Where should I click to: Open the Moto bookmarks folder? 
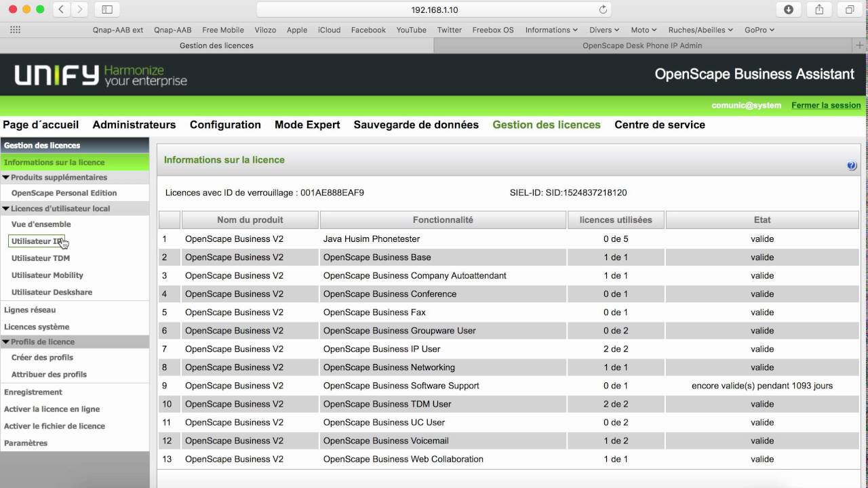(x=644, y=30)
